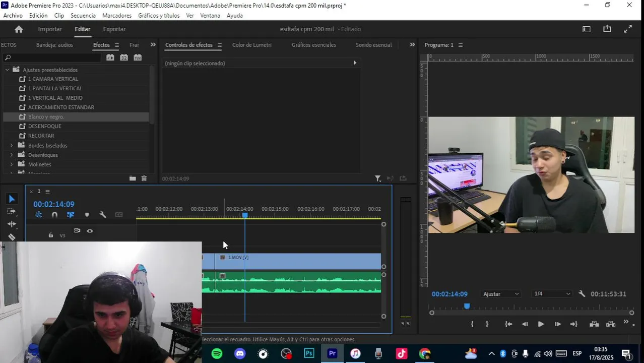Screen dimensions: 644x363
Task: Click the timeline blue playhead marker
Action: (x=245, y=215)
